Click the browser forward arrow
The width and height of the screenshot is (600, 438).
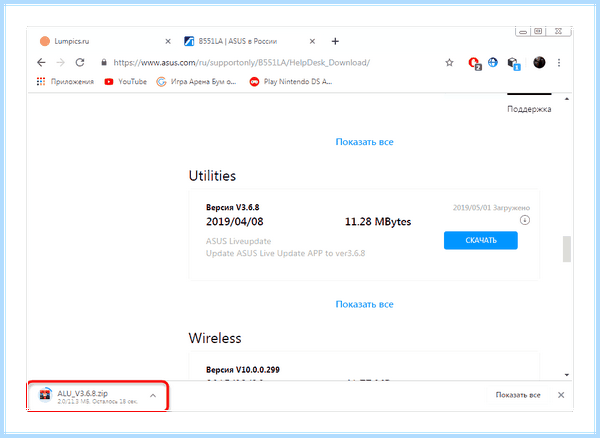click(x=60, y=62)
